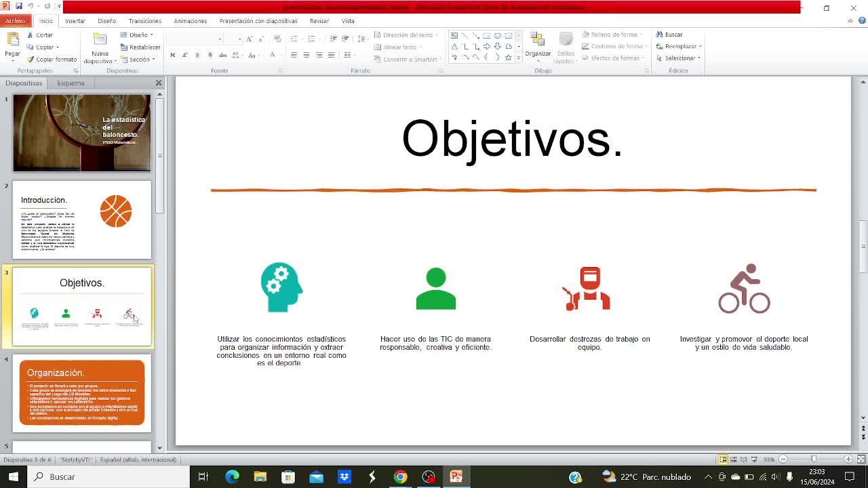Toggle text shadow
The image size is (868, 488).
pyautogui.click(x=210, y=55)
